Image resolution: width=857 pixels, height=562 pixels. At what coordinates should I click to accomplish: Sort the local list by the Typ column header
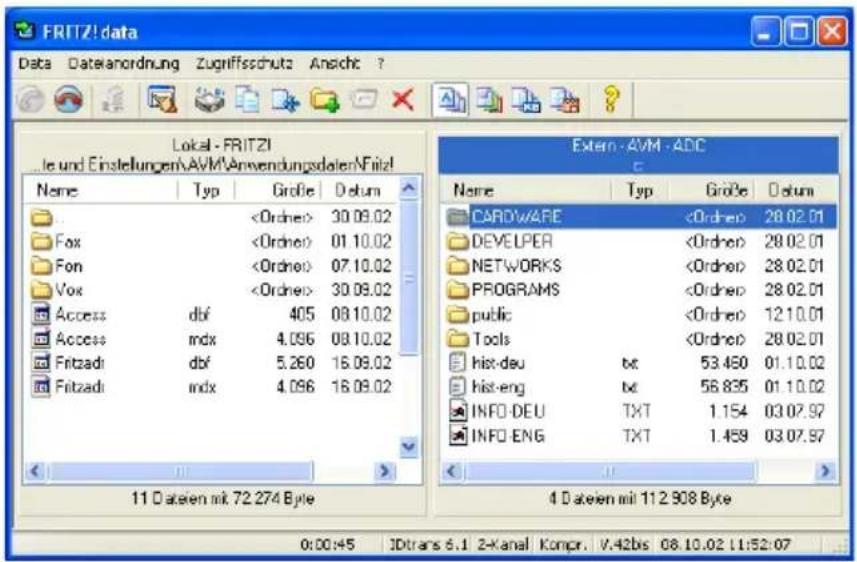(x=206, y=190)
